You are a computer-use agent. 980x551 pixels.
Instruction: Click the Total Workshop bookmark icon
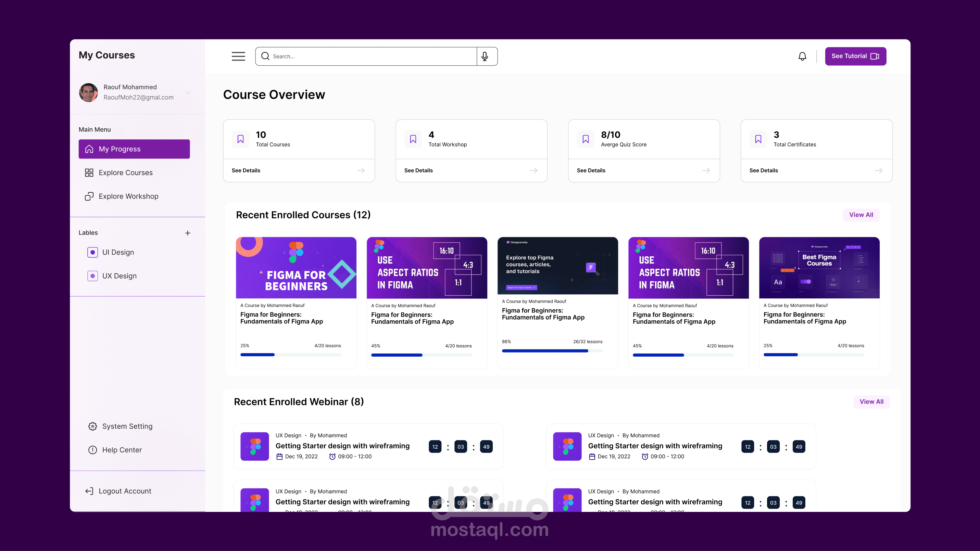[x=413, y=139]
